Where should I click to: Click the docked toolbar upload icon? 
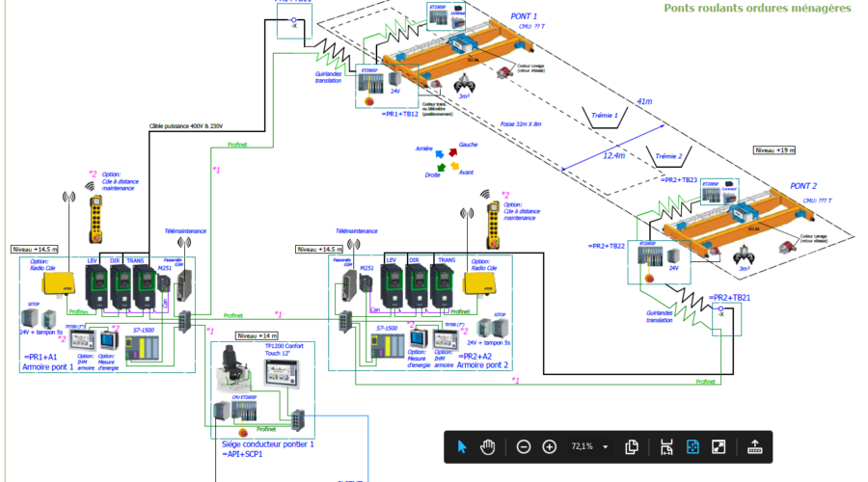tap(754, 446)
